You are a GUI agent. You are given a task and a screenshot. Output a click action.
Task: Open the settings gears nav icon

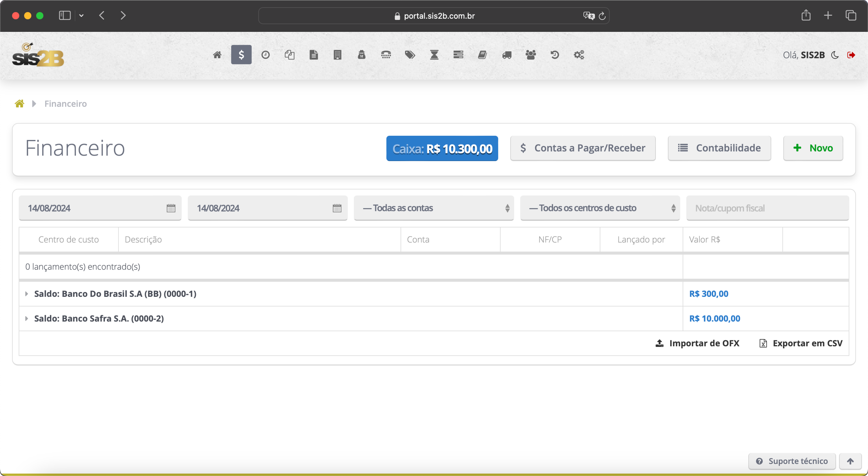[579, 55]
